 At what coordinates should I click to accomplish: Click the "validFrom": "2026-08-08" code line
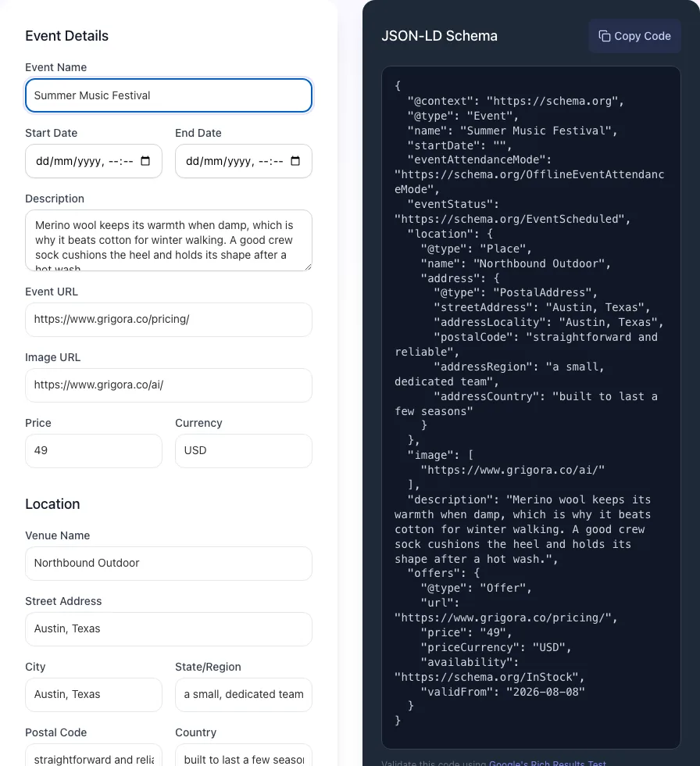click(x=503, y=693)
